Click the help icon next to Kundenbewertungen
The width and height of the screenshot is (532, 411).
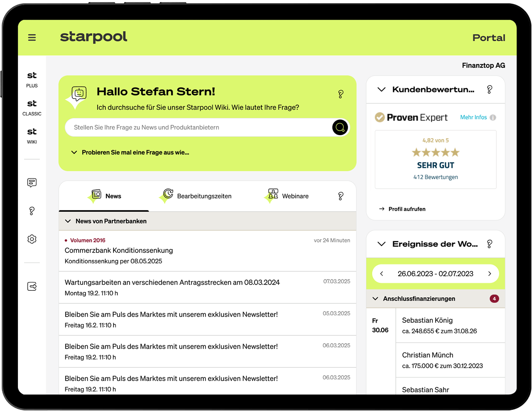490,89
